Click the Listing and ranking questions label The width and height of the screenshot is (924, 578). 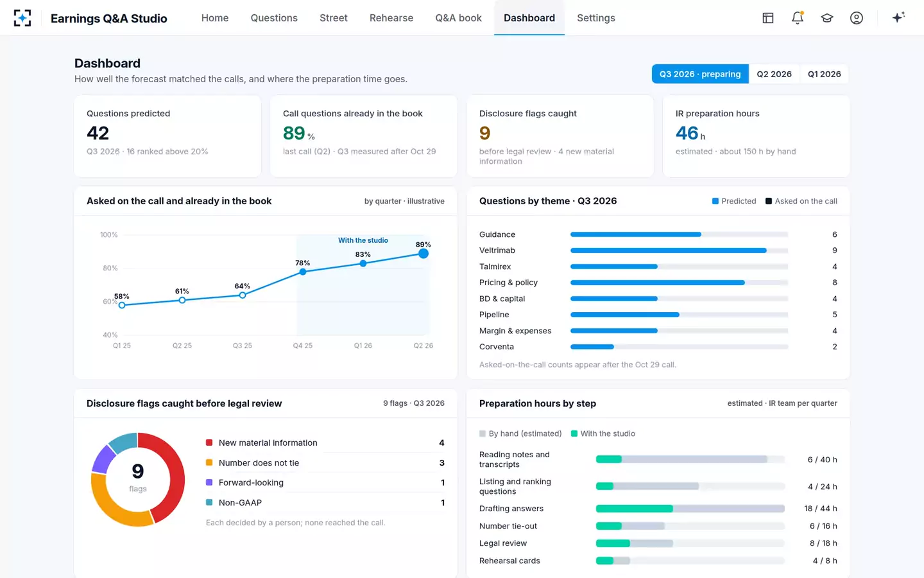515,486
